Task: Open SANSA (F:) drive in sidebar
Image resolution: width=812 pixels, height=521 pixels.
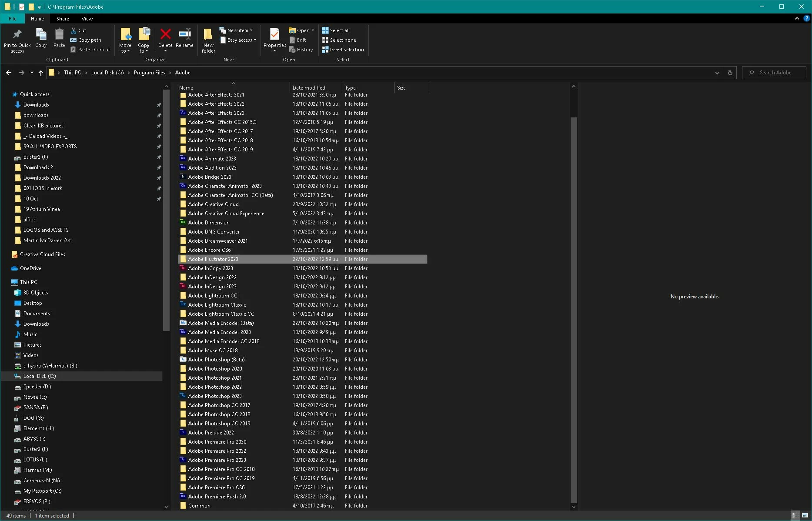Action: coord(36,407)
